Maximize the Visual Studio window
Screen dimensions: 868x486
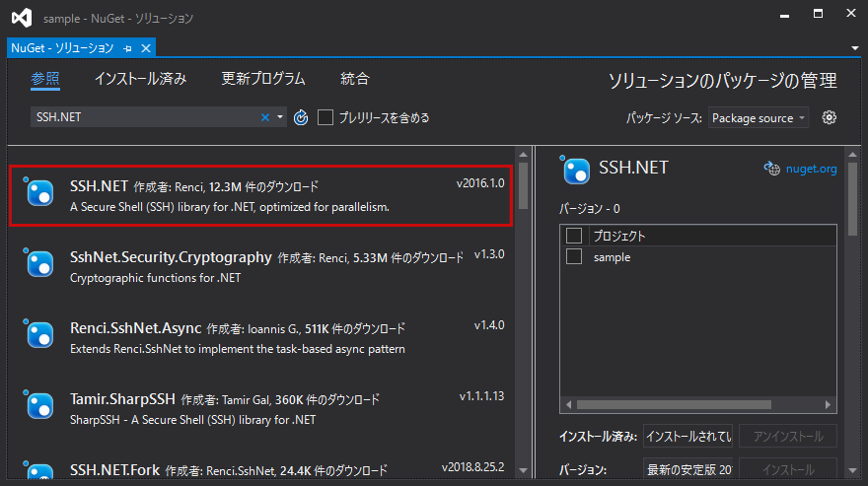[818, 13]
